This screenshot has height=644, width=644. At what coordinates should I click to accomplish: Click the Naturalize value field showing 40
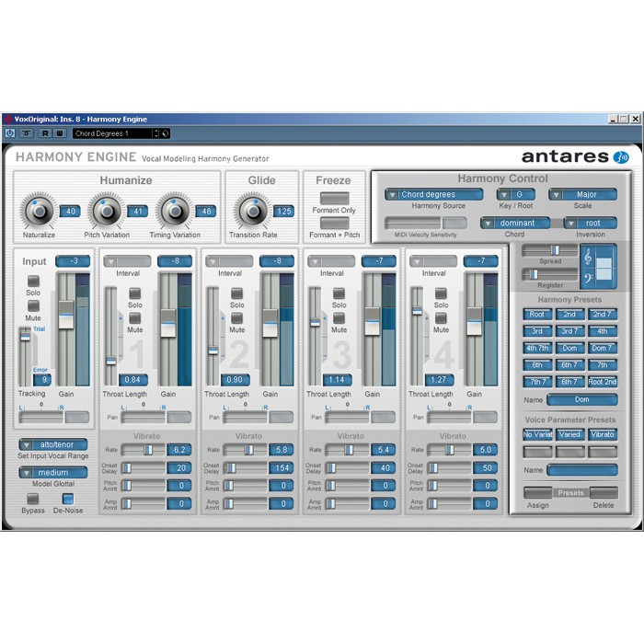70,211
